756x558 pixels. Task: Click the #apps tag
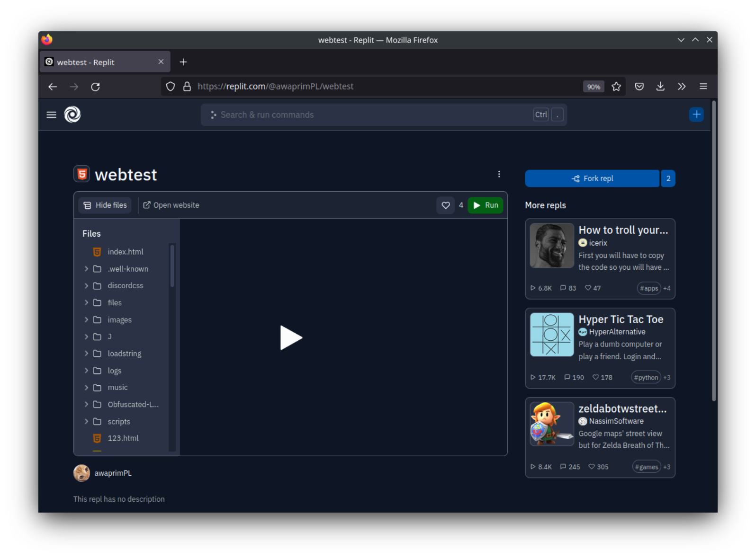[649, 288]
